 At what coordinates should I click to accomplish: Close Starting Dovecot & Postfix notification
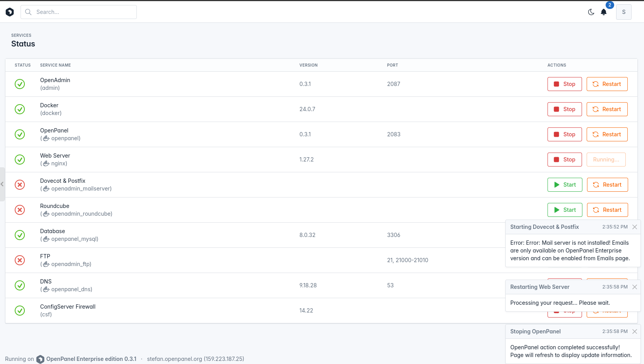[x=635, y=227]
